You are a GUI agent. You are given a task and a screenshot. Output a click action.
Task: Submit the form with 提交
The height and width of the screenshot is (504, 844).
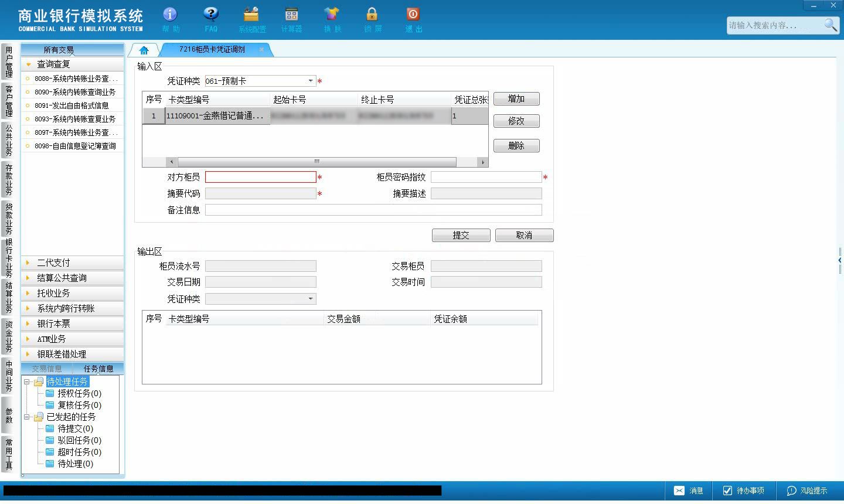461,235
